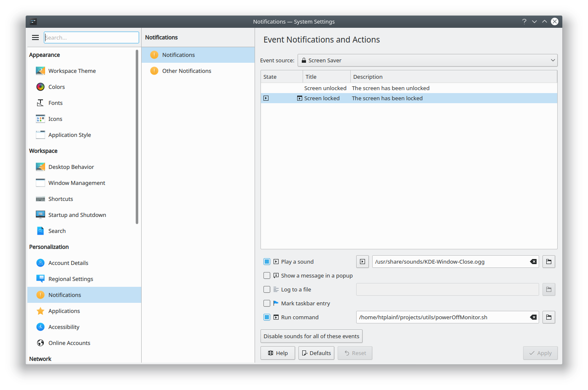Toggle the Run command checkbox

(267, 317)
